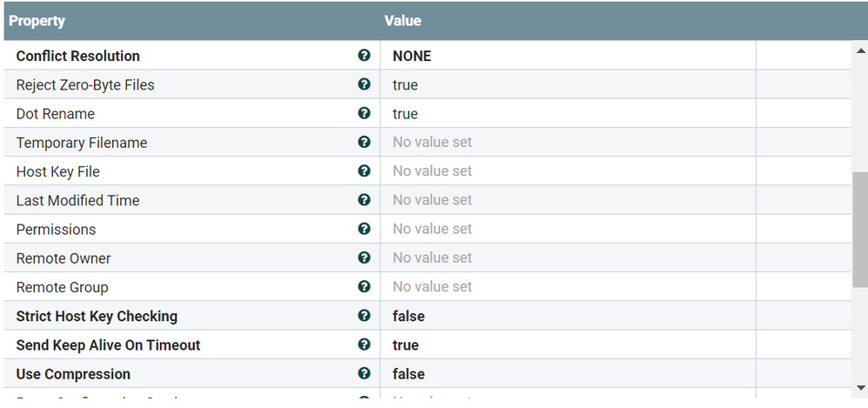Click the scrollbar down arrow
868x408 pixels.
tap(860, 387)
